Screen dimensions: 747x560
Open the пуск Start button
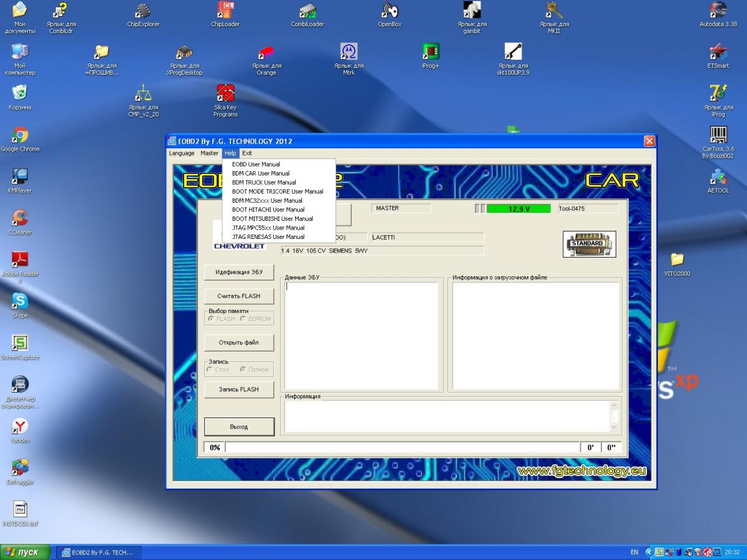pos(24,552)
